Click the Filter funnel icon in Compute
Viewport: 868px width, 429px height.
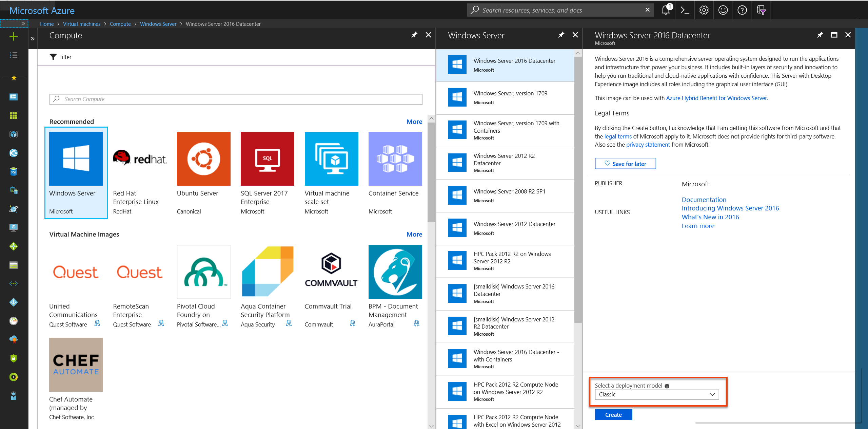(53, 57)
